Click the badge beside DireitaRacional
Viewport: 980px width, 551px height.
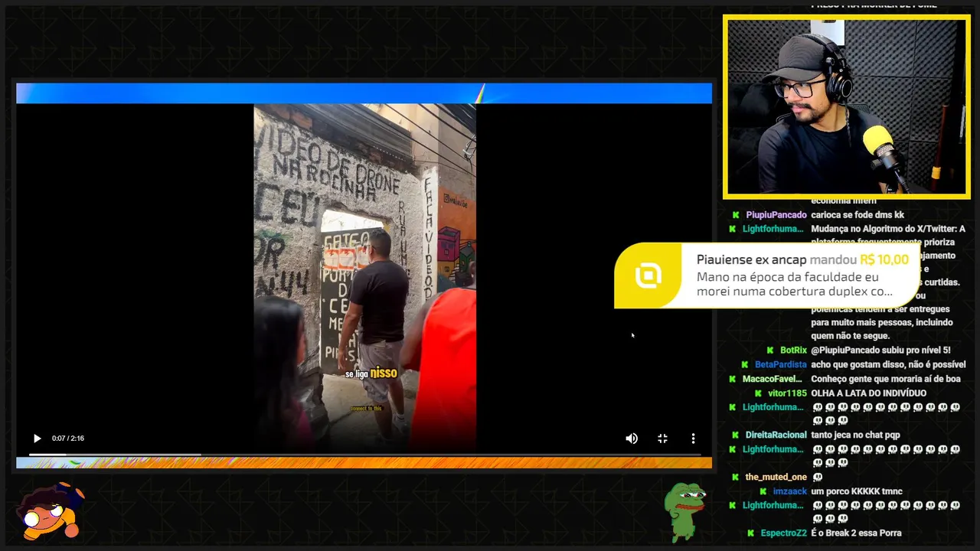pos(735,435)
